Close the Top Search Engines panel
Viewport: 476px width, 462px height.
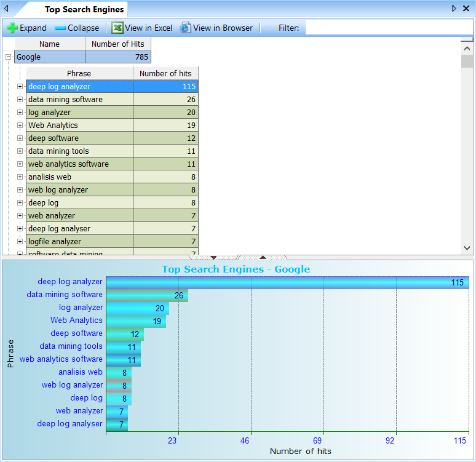[x=466, y=8]
